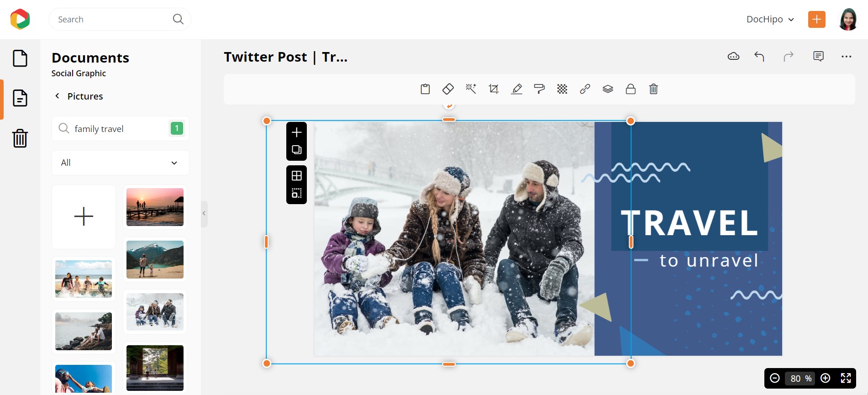Click the document title Twitter Post
This screenshot has height=395, width=868.
286,57
